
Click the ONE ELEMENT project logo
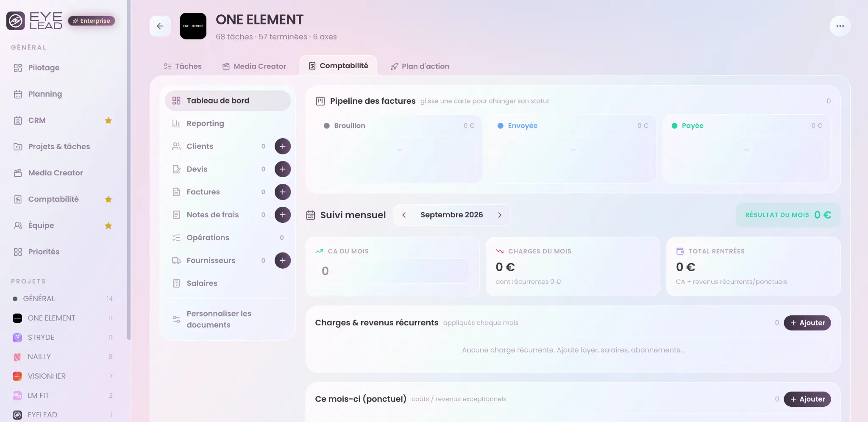pos(193,26)
